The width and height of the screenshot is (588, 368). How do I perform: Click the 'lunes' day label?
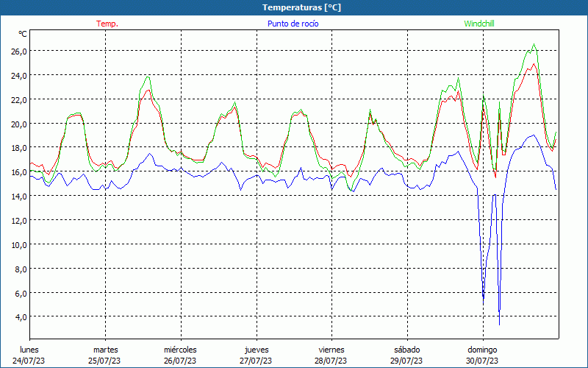[x=29, y=350]
